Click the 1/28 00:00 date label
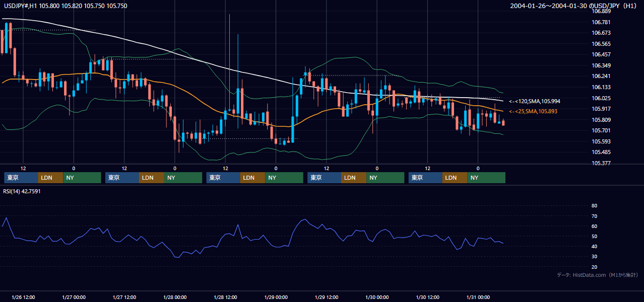Viewport: 644px width, 302px height. (174, 297)
